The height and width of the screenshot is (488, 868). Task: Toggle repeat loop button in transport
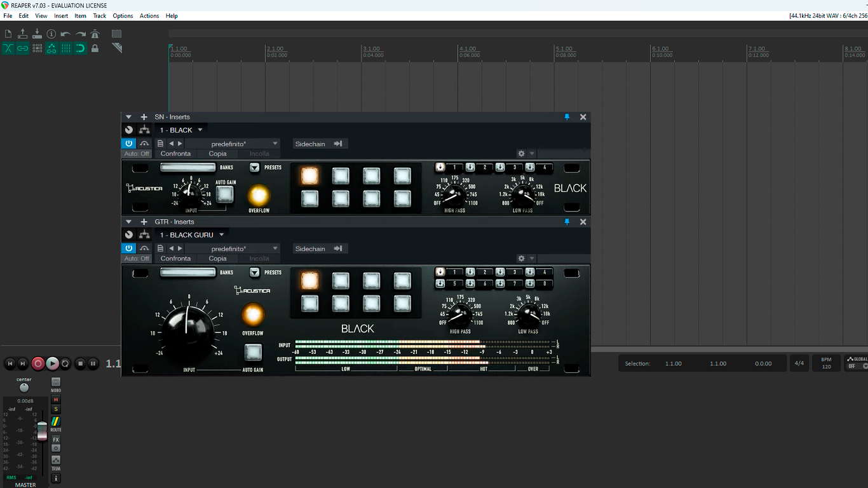(65, 363)
